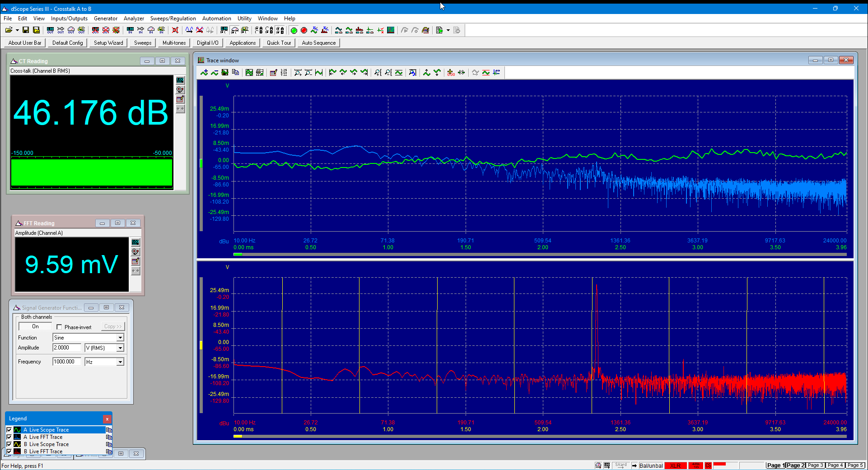Open the trace calendar/notes edit icon

[x=273, y=73]
